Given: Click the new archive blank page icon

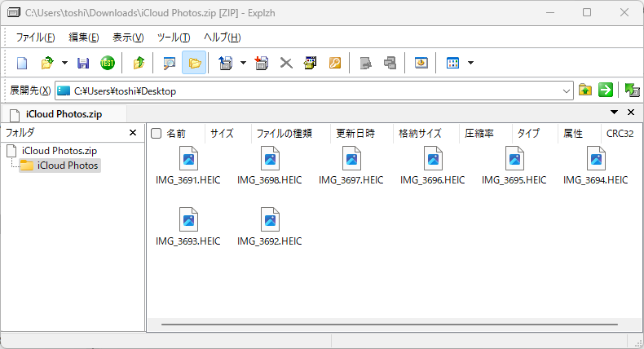Looking at the screenshot, I should [x=22, y=63].
